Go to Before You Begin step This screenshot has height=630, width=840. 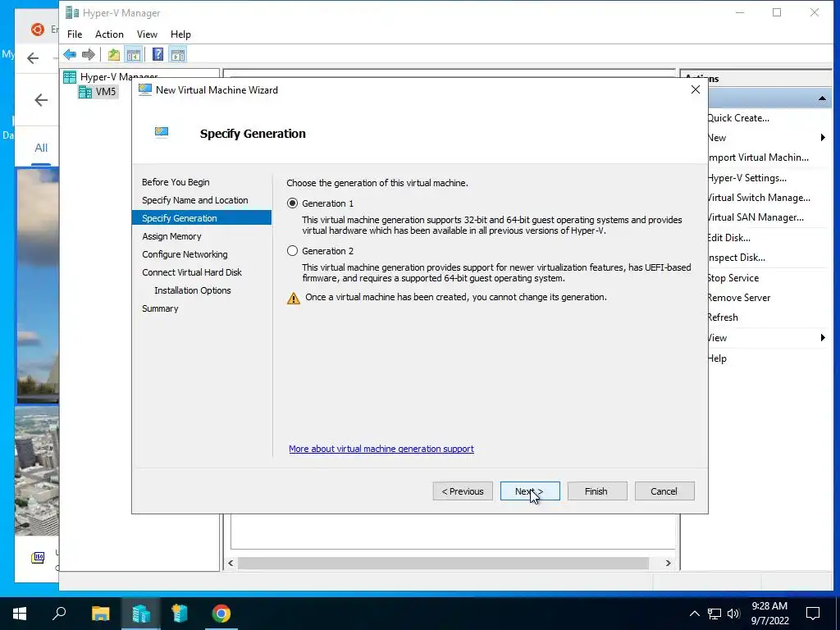tap(176, 182)
